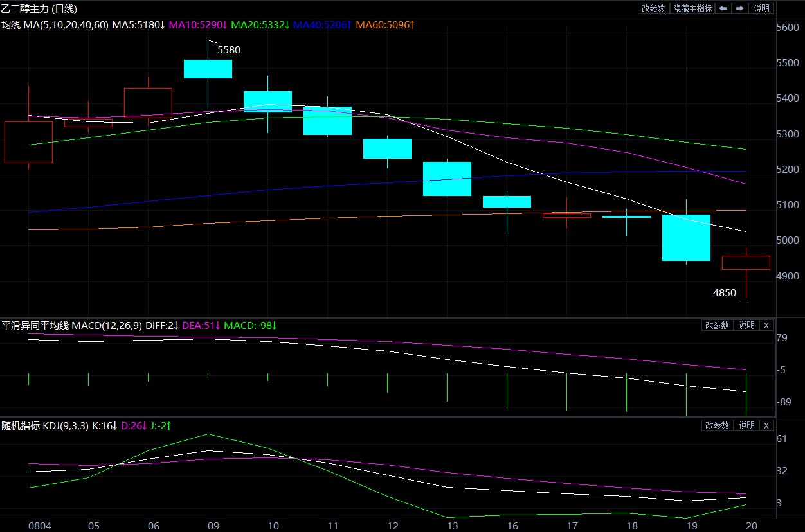
Task: Click 说明 in the main chart header
Action: [761, 8]
